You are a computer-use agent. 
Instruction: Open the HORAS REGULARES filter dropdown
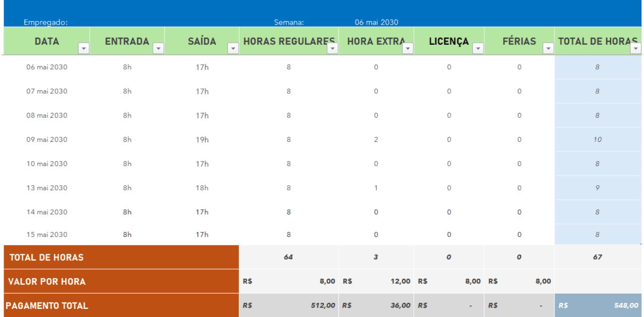[333, 48]
